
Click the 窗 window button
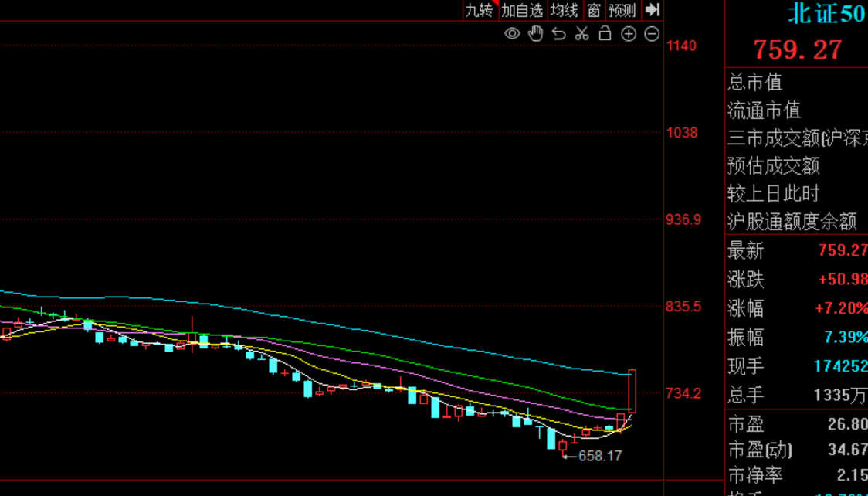(594, 10)
